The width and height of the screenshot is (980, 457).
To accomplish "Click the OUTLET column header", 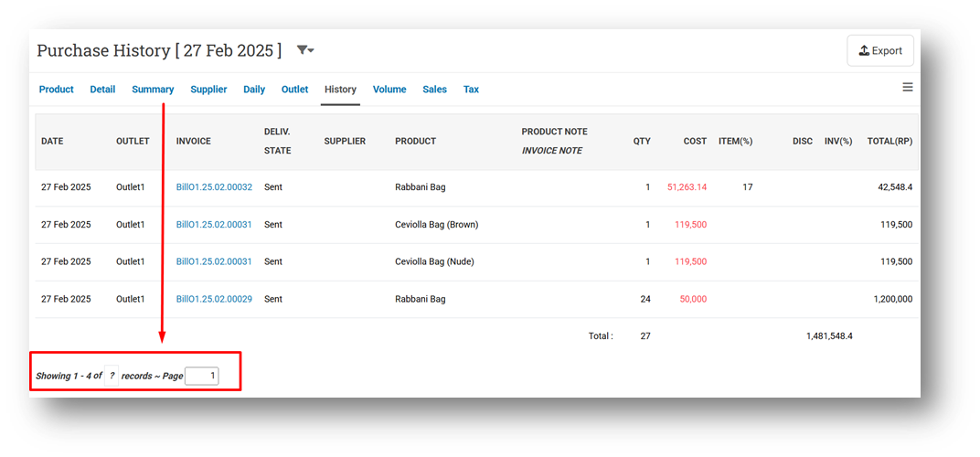I will tap(133, 142).
